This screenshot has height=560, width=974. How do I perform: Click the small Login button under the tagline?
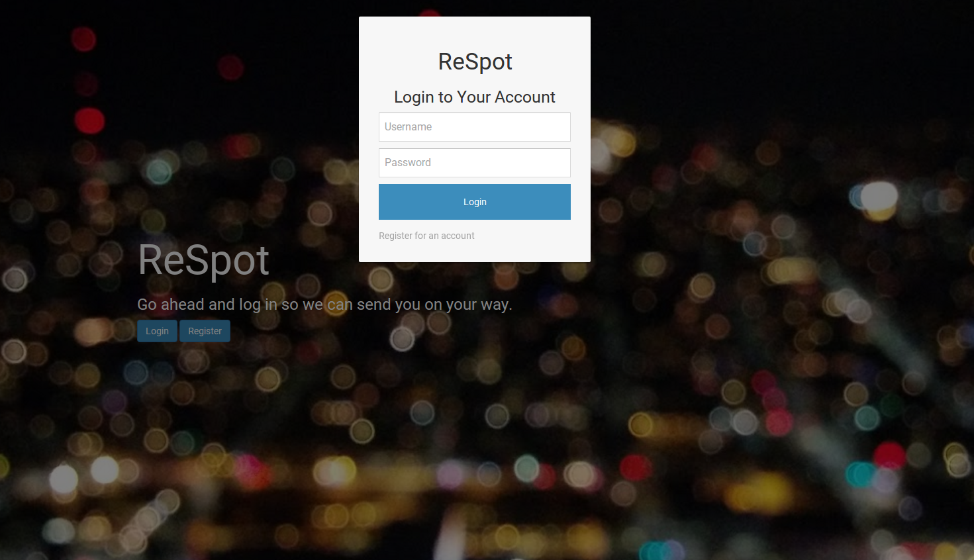[x=157, y=331]
